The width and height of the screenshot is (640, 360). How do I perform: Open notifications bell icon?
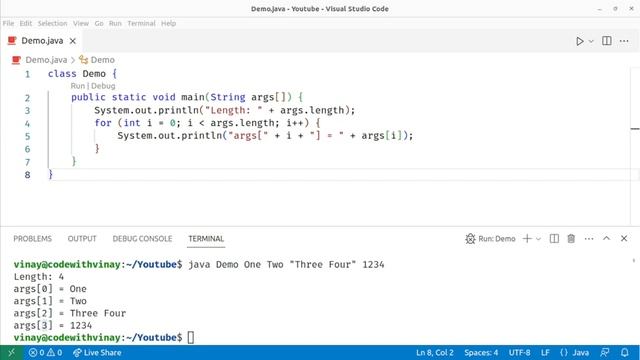pos(625,353)
